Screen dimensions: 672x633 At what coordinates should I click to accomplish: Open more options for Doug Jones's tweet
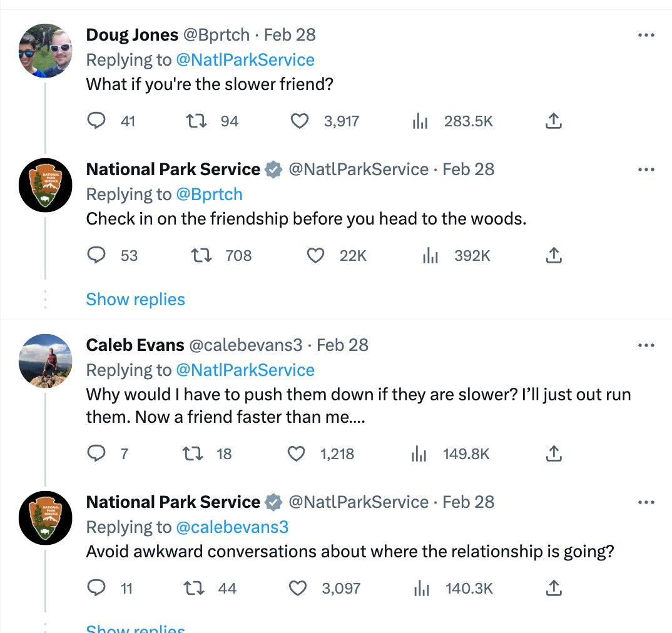click(646, 35)
